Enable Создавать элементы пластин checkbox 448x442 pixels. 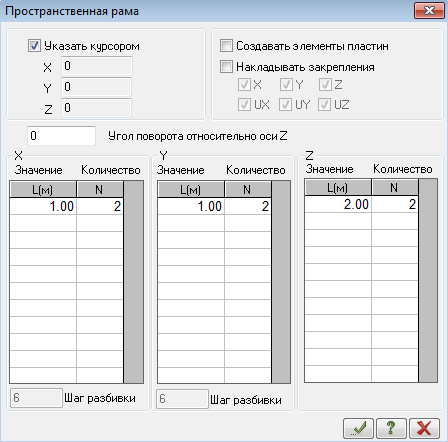click(x=226, y=46)
